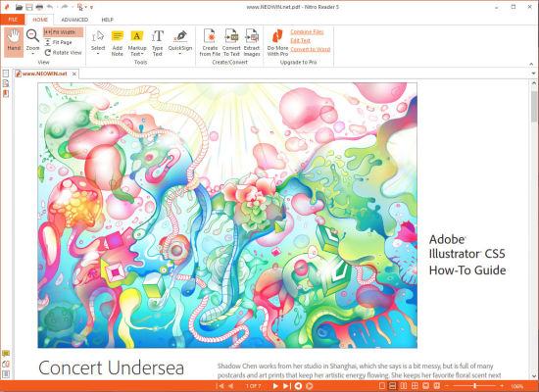Open the document tab list dropdown
Image resolution: width=539 pixels, height=392 pixels.
pyautogui.click(x=533, y=73)
